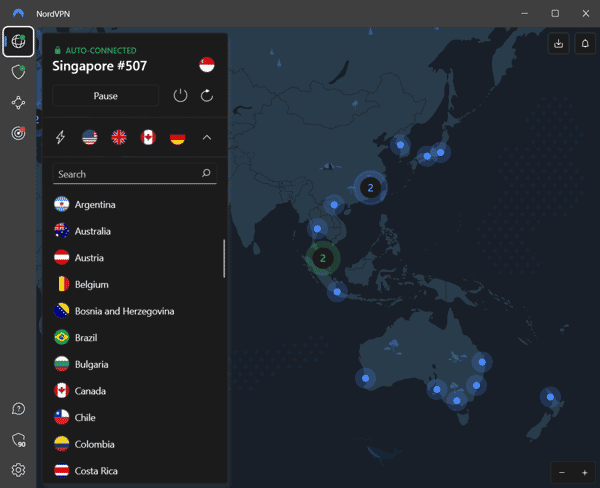
Task: Select Australia in the country list
Action: coord(135,231)
